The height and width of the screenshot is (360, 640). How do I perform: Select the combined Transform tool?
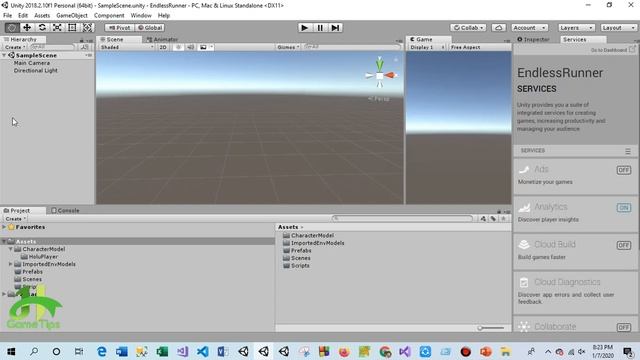click(x=87, y=27)
